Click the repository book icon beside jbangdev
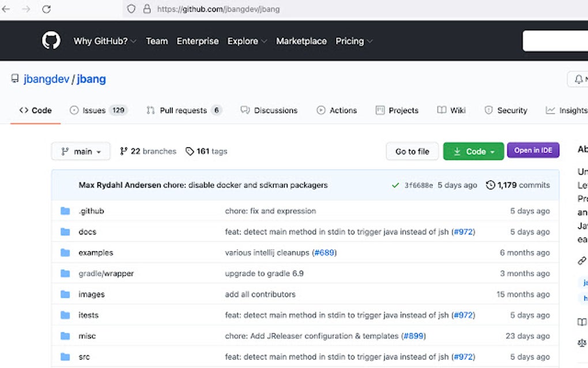Viewport: 588px width, 368px height. 14,78
